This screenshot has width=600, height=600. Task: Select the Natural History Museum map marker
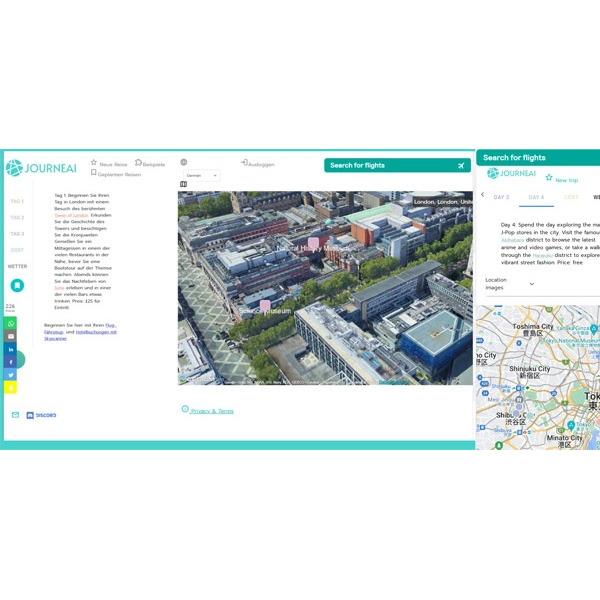click(x=313, y=244)
